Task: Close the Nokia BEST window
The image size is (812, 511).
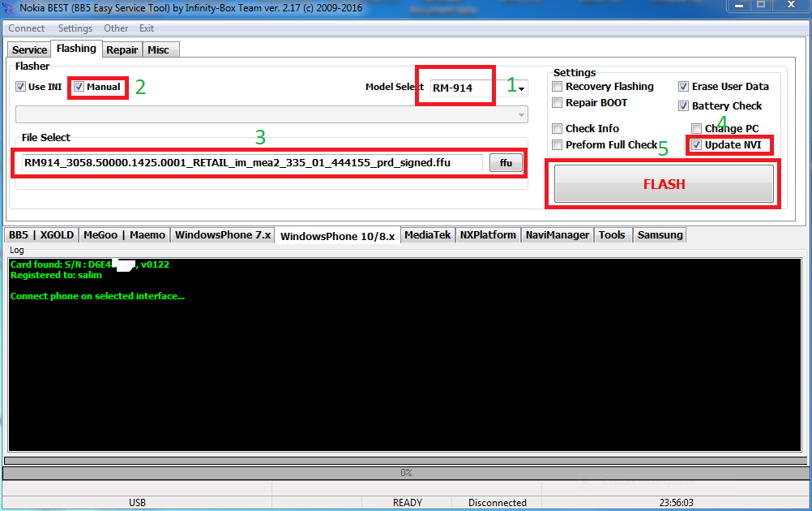Action: pos(791,5)
